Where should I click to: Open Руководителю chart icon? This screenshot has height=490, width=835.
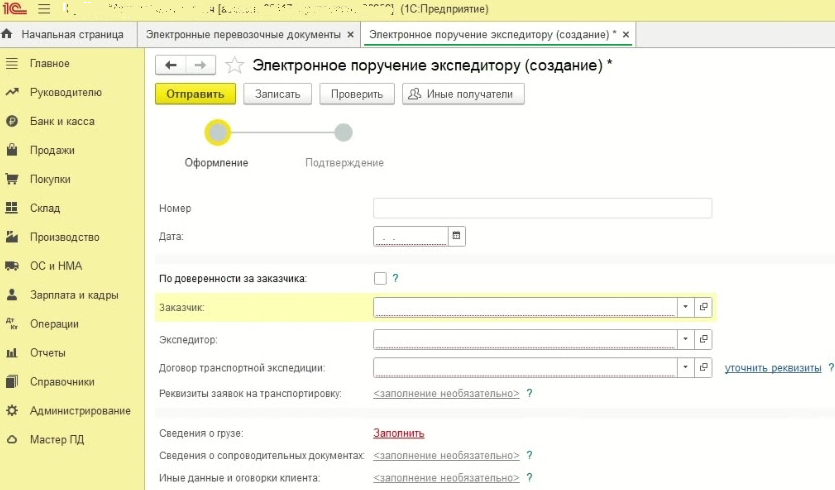(12, 92)
